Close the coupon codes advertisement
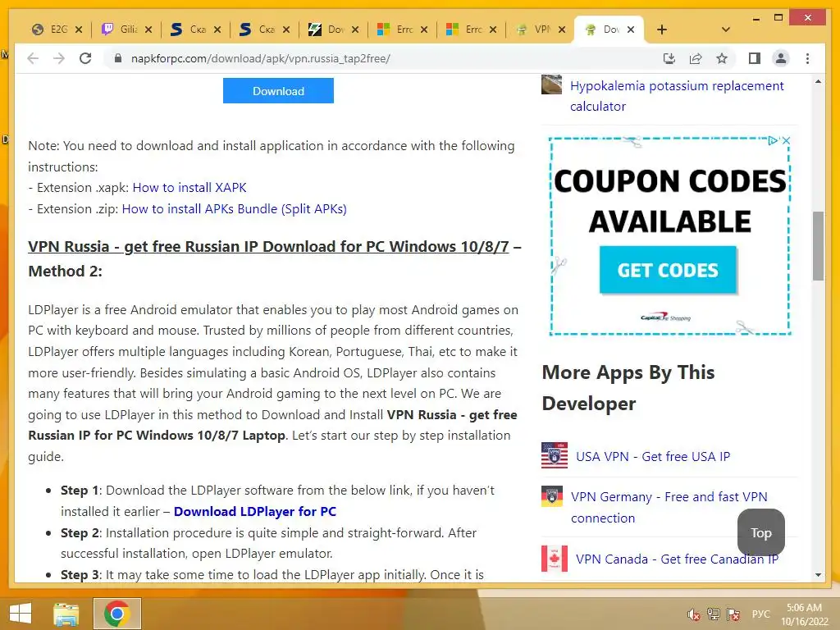This screenshot has height=630, width=840. point(786,140)
